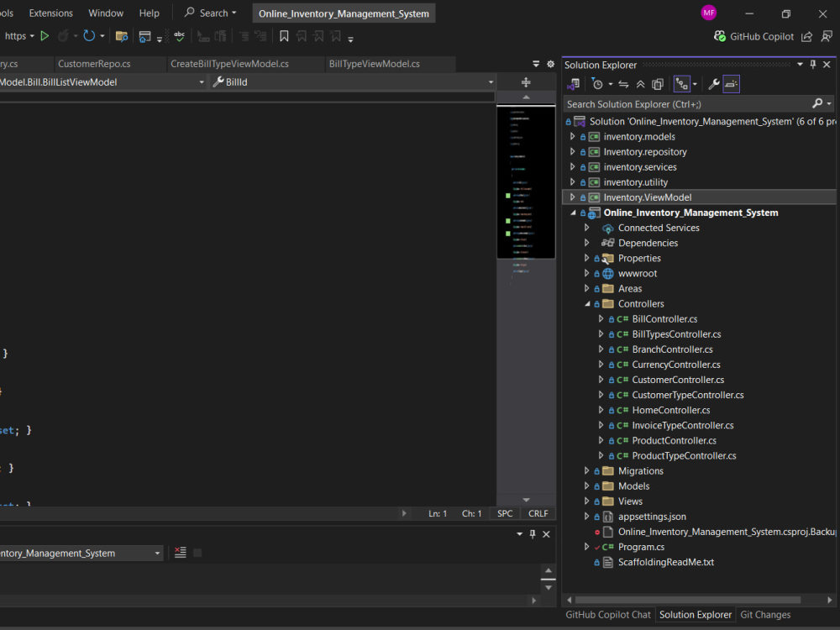Select Connected Services node
The image size is (840, 630).
click(659, 228)
